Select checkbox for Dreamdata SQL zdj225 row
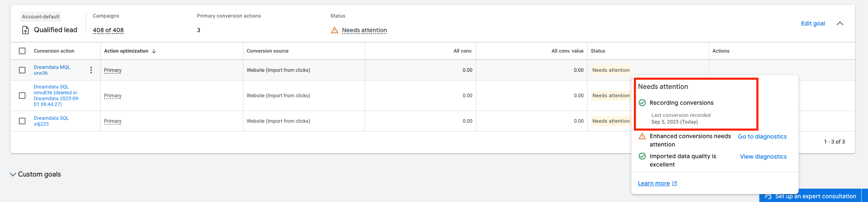The height and width of the screenshot is (202, 868). (x=22, y=121)
